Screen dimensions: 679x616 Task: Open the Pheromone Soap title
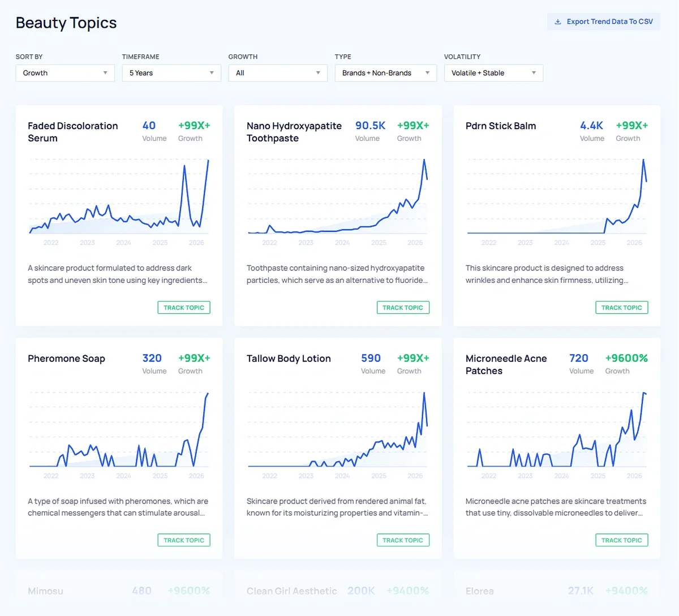66,359
